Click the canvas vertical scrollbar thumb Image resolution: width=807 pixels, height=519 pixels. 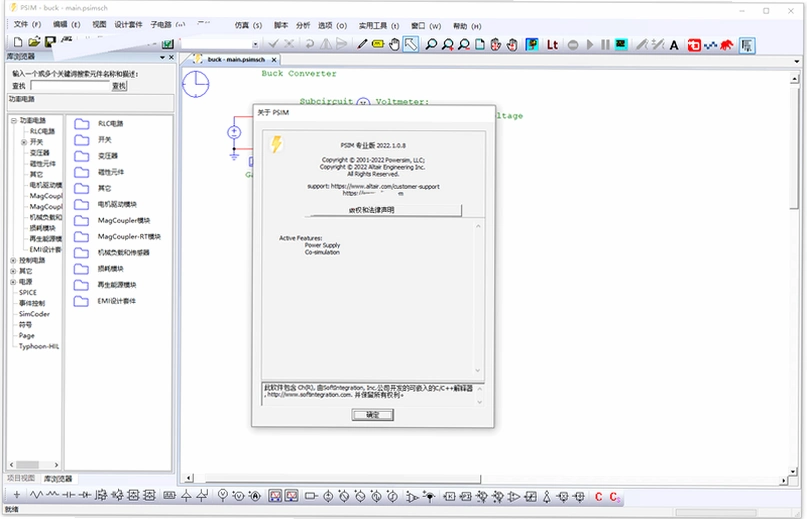coord(794,147)
